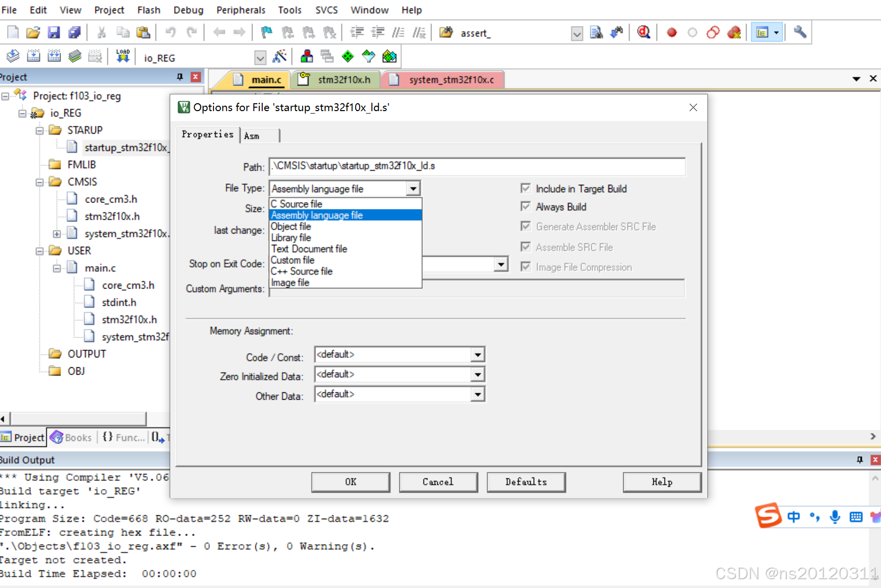Toggle Include in Target Build
881x588 pixels.
526,188
